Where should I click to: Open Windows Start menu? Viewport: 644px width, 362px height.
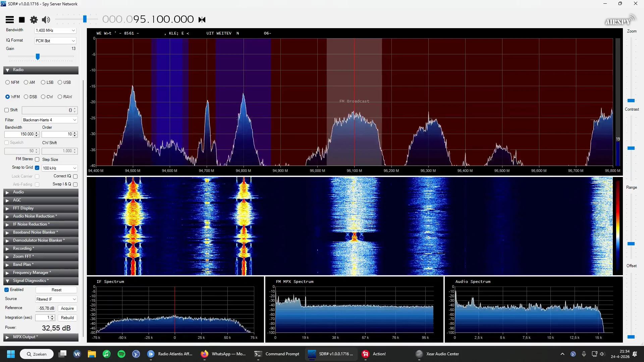11,354
